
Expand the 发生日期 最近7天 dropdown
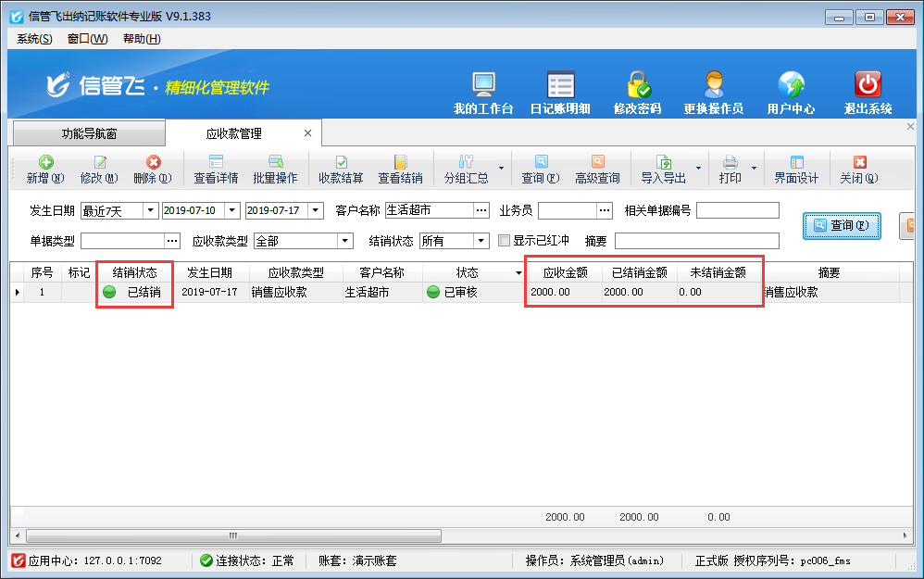click(x=150, y=210)
